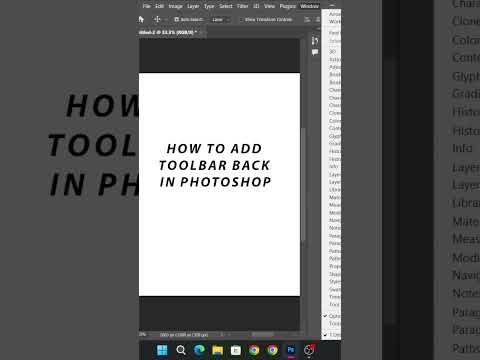The height and width of the screenshot is (360, 480).
Task: Open Windows Search from taskbar
Action: click(181, 350)
